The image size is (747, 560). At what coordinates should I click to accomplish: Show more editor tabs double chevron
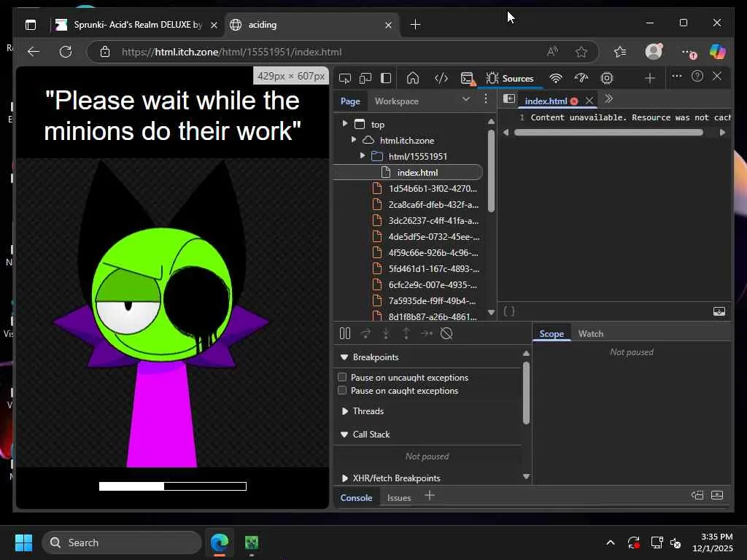click(x=608, y=98)
